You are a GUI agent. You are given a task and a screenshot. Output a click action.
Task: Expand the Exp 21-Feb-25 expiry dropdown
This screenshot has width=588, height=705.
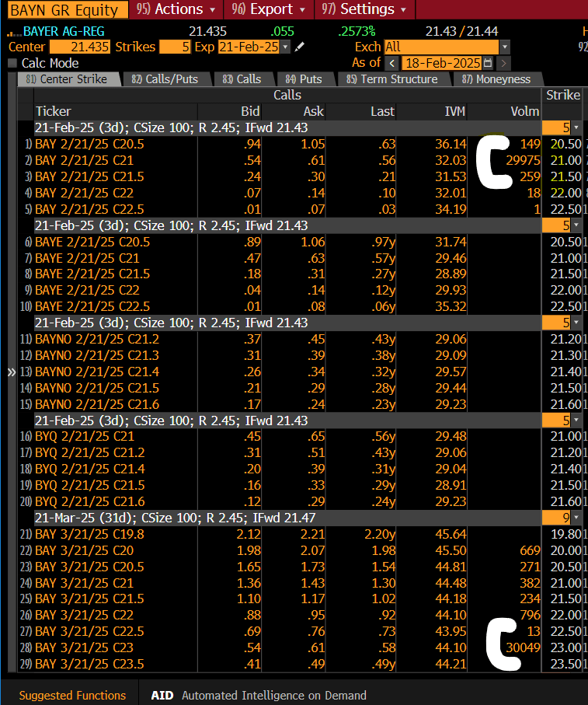(285, 47)
